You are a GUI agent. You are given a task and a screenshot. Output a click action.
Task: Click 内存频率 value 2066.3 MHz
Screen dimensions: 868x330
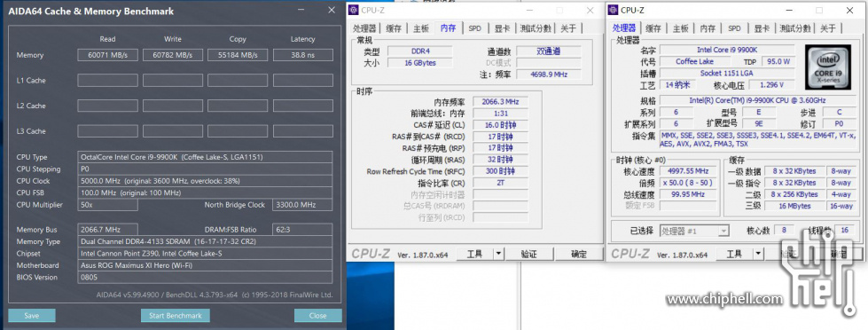click(500, 102)
